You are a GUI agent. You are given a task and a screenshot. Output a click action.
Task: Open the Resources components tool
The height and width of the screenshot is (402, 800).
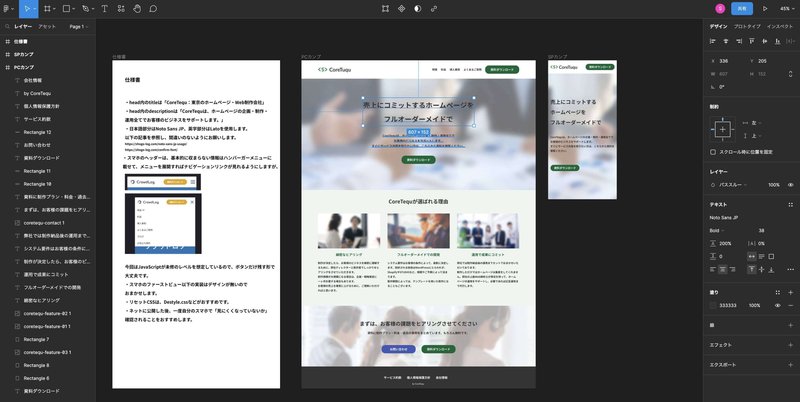coord(121,9)
